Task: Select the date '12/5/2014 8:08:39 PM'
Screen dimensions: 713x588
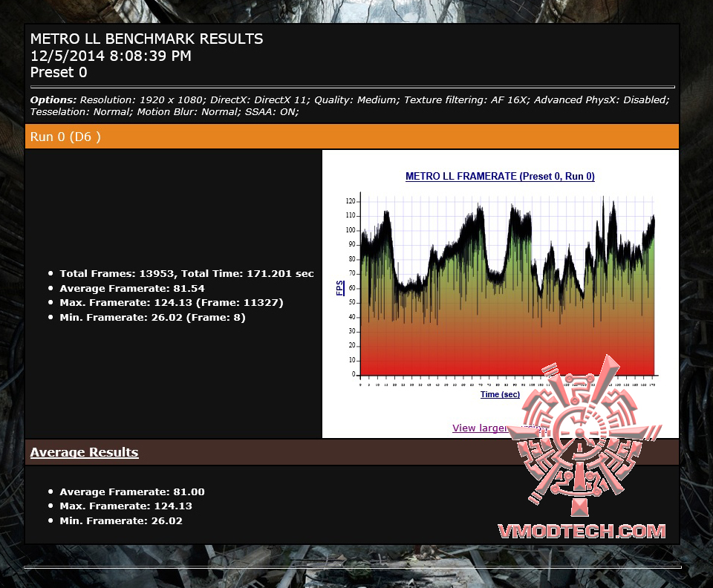Action: pyautogui.click(x=111, y=56)
